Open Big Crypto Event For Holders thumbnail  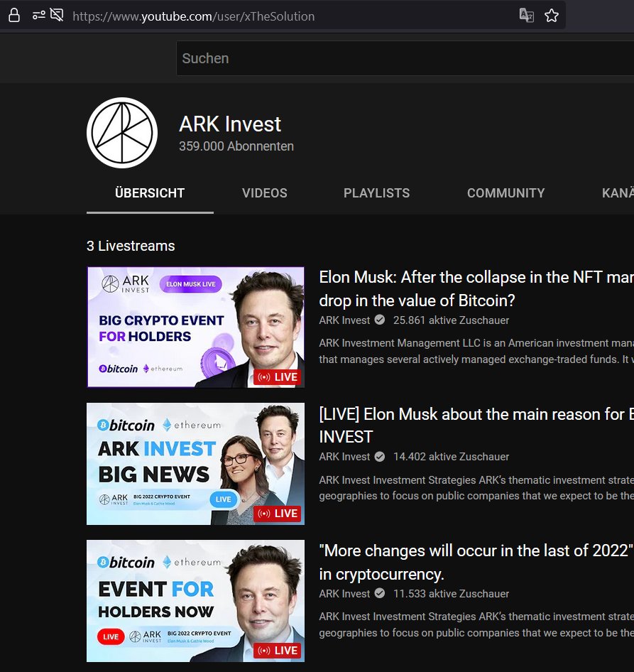coord(196,327)
